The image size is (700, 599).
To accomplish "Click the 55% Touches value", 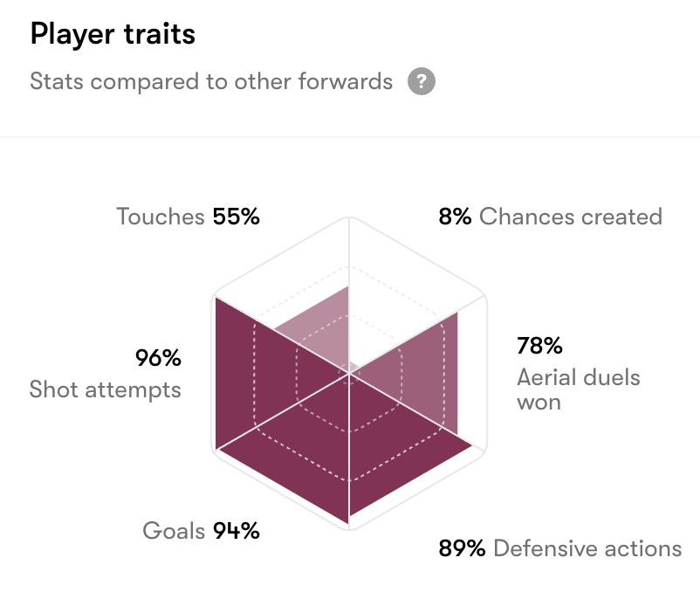I will [236, 217].
